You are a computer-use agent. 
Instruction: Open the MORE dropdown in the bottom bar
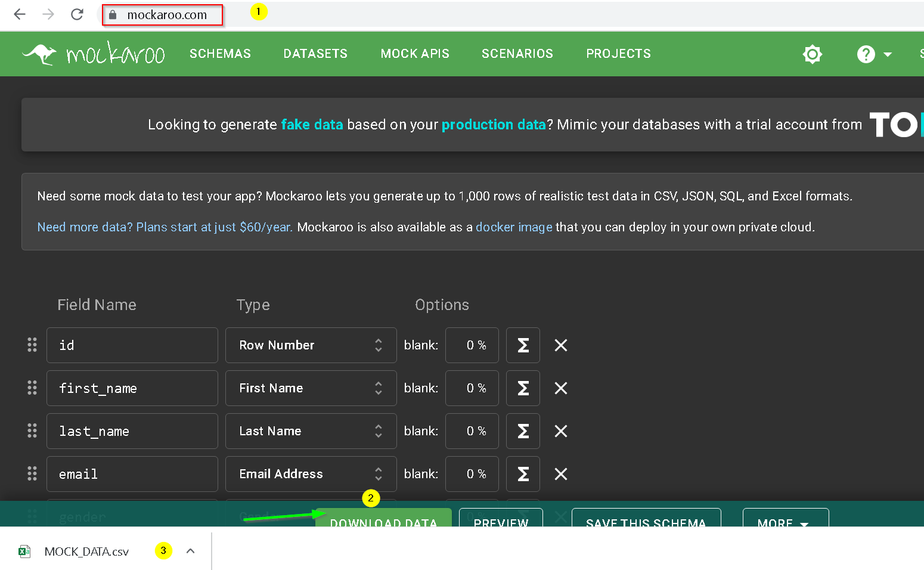tap(786, 518)
